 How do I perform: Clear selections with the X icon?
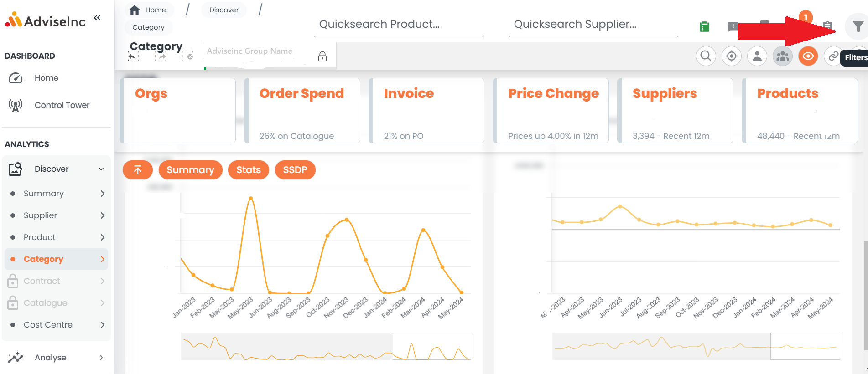pyautogui.click(x=187, y=56)
